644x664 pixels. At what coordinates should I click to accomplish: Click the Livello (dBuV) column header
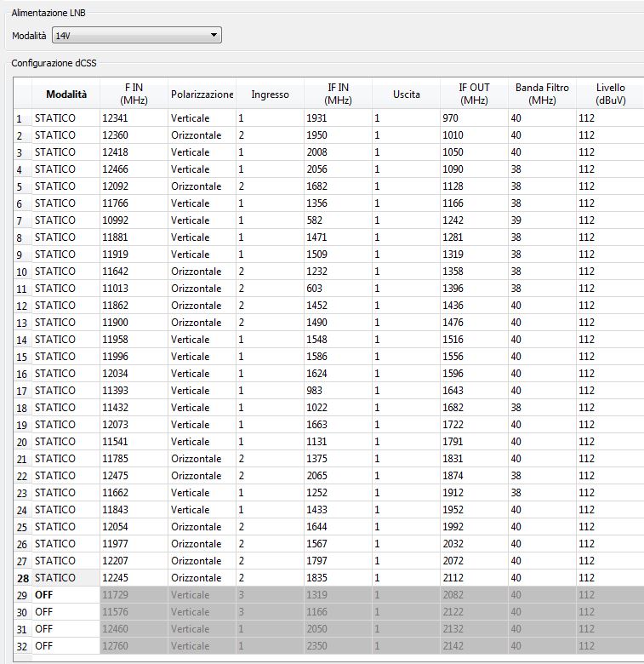[x=610, y=94]
